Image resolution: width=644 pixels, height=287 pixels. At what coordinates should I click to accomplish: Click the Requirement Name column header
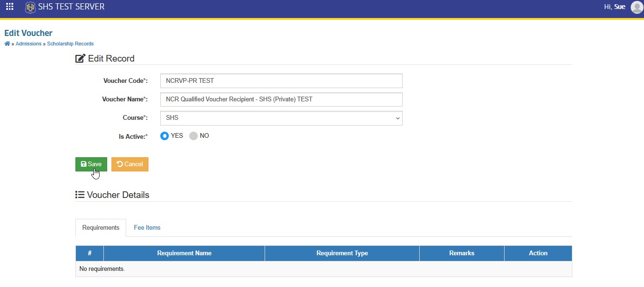click(x=184, y=253)
